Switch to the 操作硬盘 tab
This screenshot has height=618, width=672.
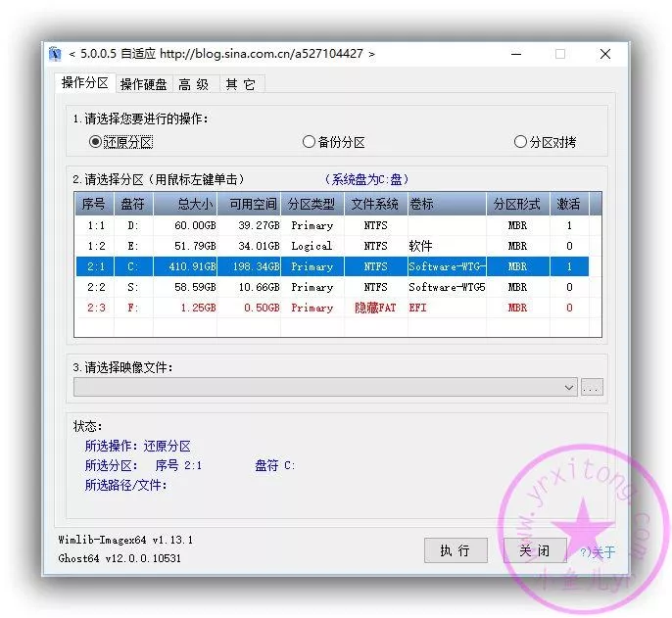click(143, 84)
